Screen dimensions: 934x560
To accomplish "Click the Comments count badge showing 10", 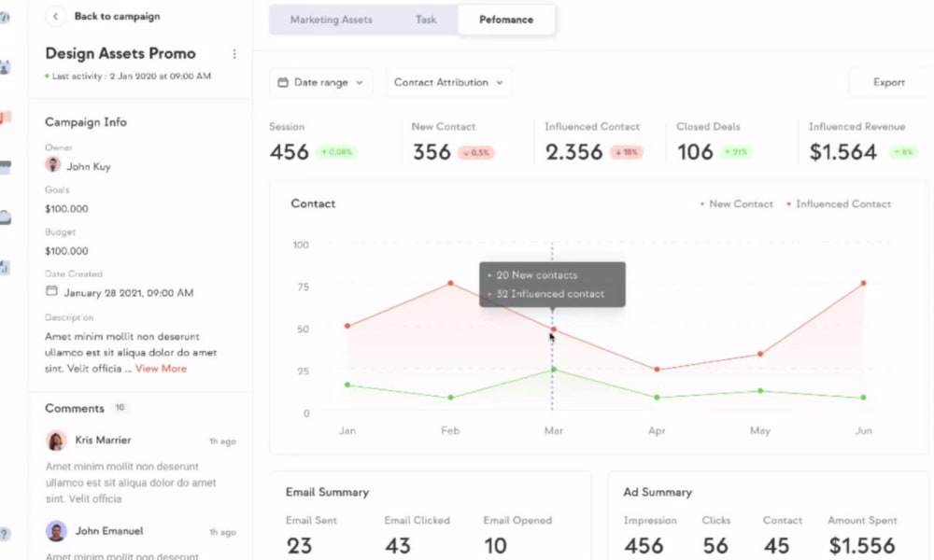I will tap(120, 408).
